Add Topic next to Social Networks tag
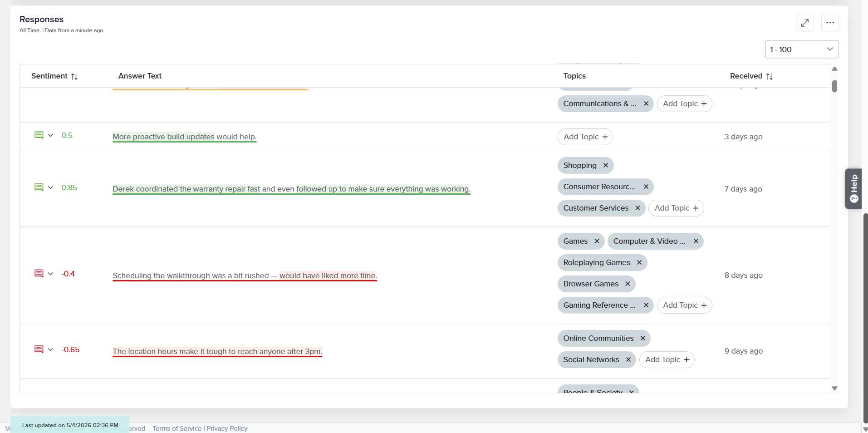868x433 pixels. point(667,359)
